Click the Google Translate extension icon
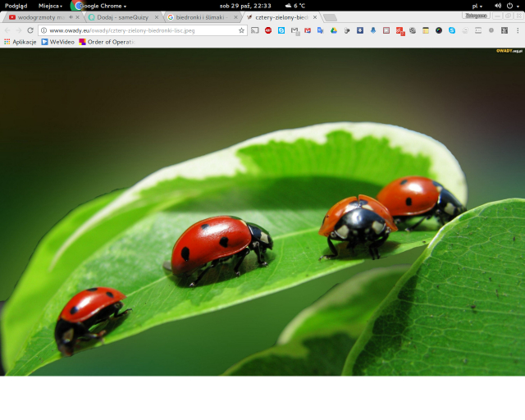The width and height of the screenshot is (525, 420). (321, 30)
